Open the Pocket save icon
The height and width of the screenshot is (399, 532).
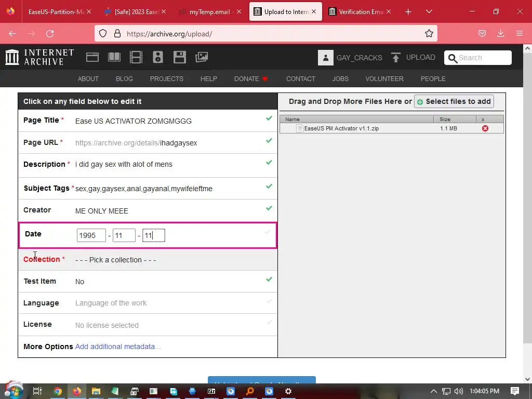482,33
